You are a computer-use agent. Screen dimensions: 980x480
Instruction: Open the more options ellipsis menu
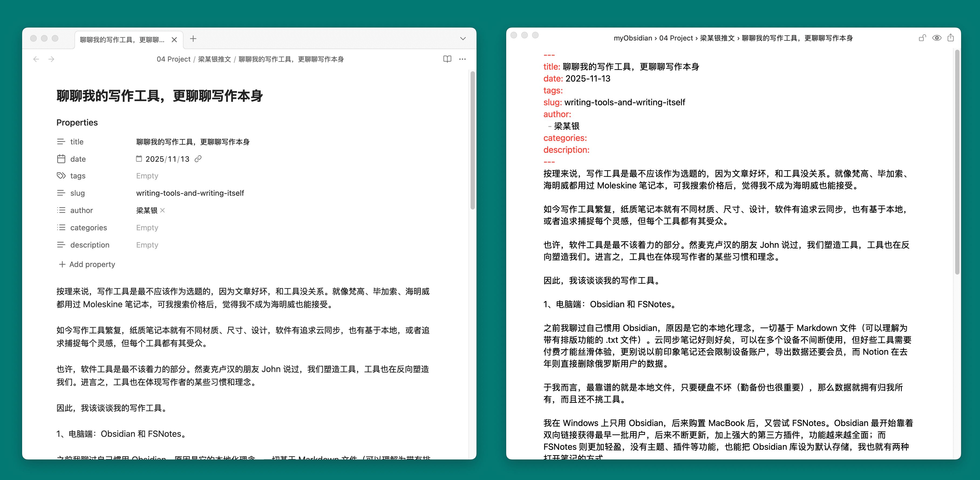click(462, 59)
